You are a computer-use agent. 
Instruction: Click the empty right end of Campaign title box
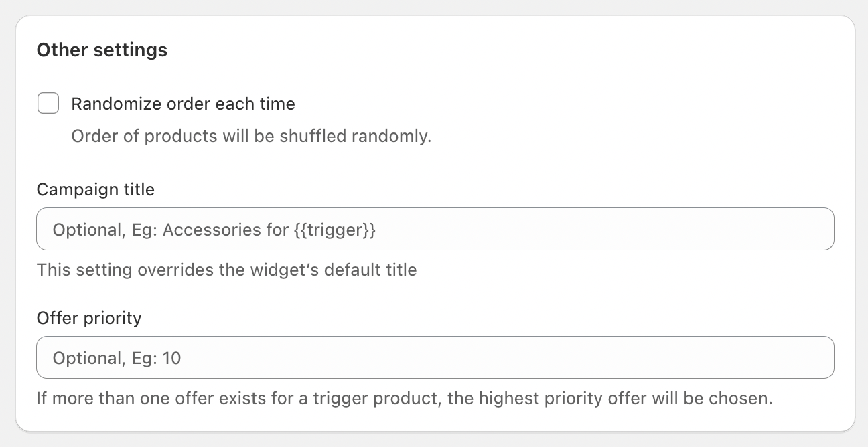click(770, 230)
